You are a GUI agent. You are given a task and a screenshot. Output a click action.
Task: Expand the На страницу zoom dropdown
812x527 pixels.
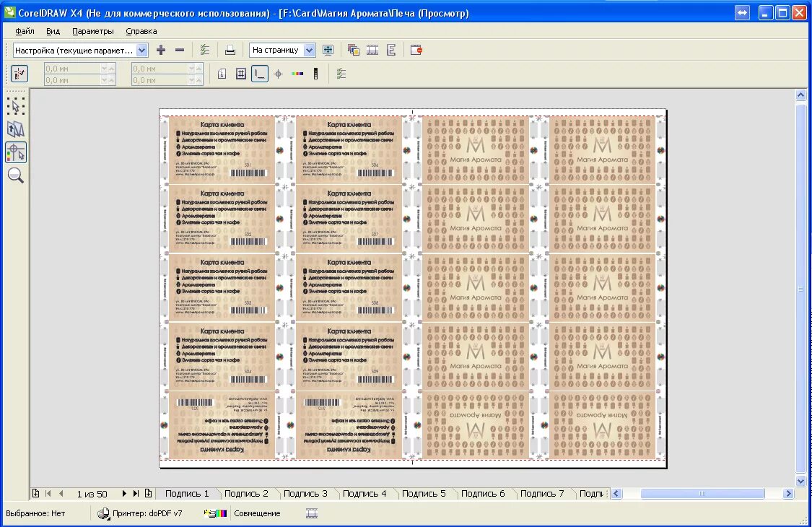point(310,51)
